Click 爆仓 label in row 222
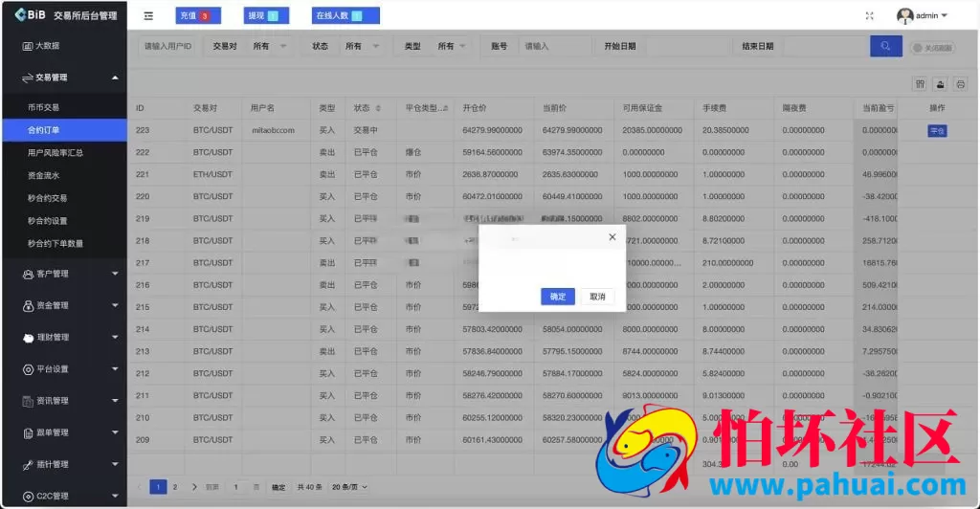This screenshot has width=980, height=509. click(413, 152)
